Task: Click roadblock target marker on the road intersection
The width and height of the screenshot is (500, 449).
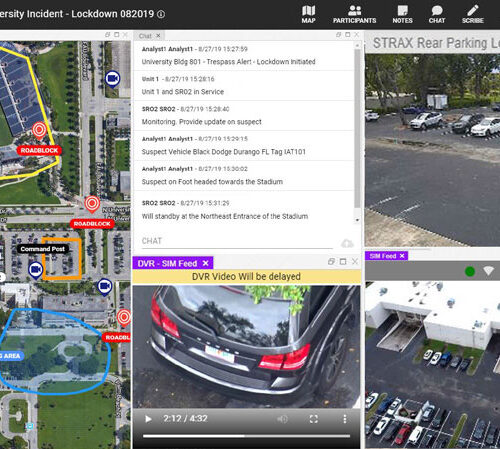Action: [92, 204]
